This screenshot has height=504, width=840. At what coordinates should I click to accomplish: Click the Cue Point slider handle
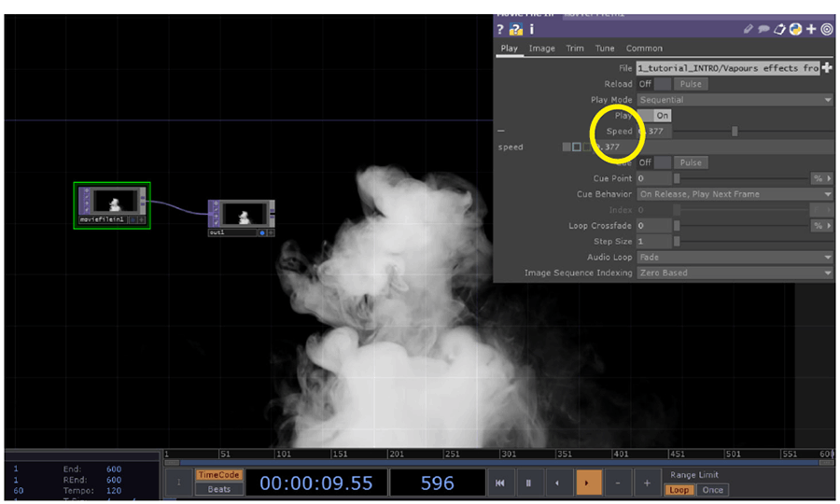pos(677,178)
